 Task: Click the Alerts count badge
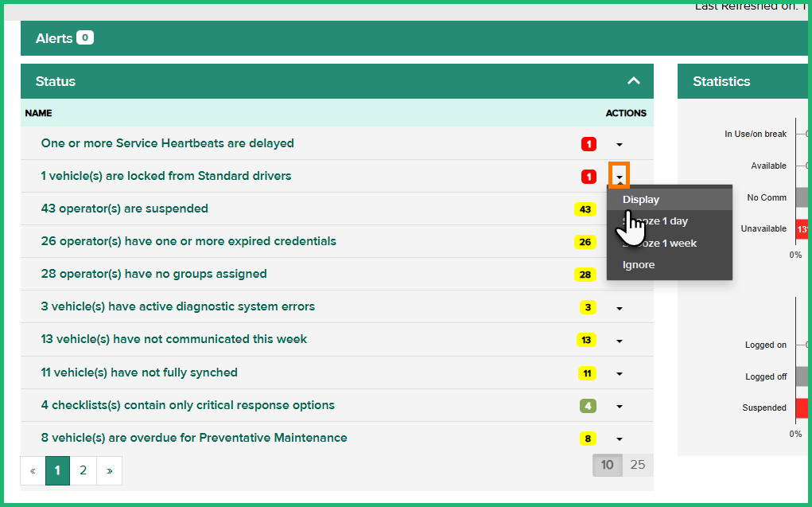click(85, 37)
